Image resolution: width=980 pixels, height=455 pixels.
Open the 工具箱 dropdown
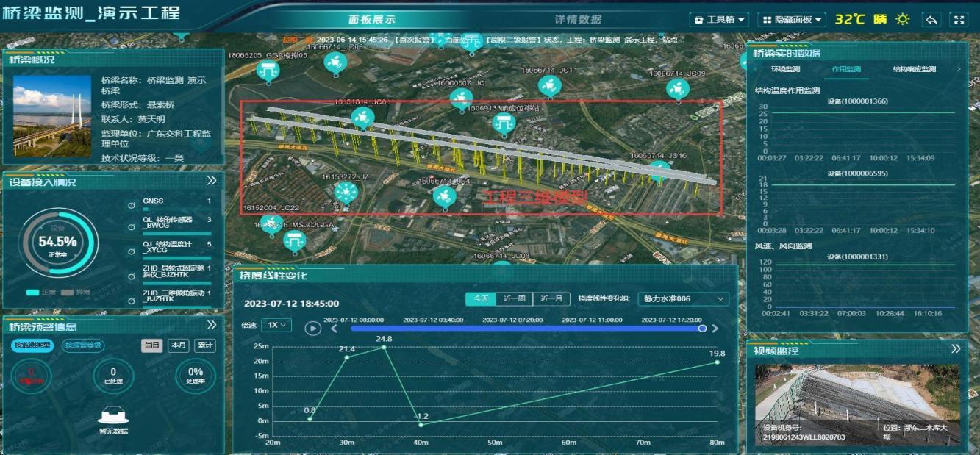point(720,20)
